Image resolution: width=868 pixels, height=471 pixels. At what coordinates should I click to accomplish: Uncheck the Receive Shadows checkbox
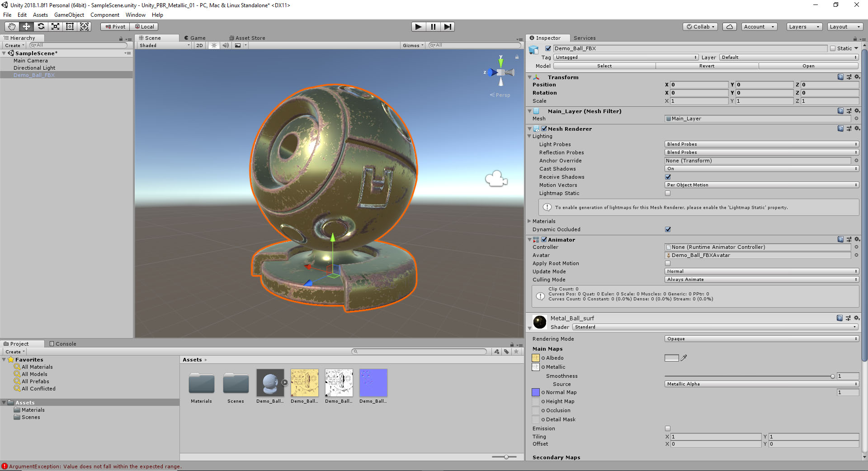pos(668,177)
